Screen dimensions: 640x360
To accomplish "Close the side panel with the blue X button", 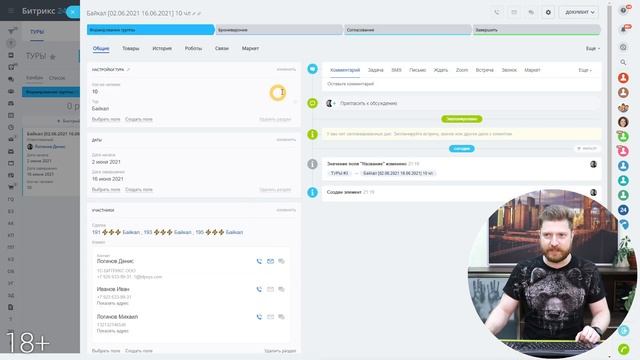I will 73,12.
